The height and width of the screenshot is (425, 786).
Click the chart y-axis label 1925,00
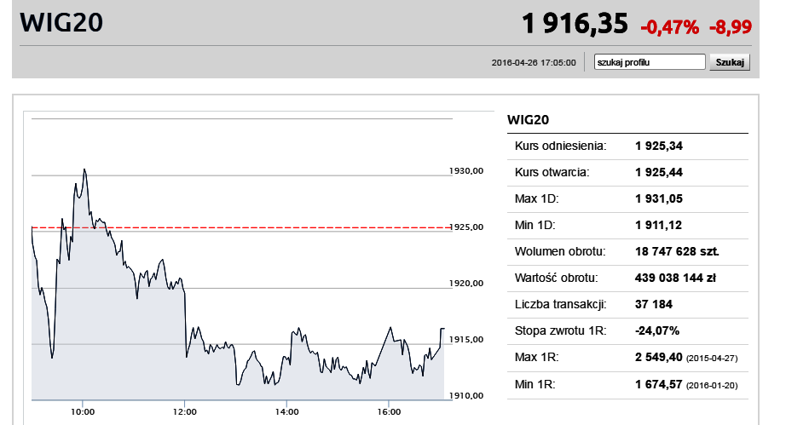click(x=466, y=227)
